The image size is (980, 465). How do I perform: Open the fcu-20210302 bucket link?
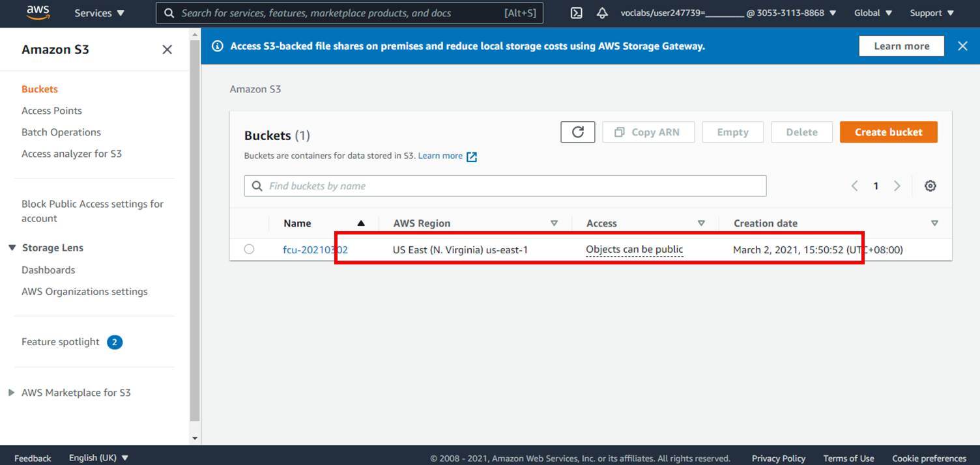click(315, 249)
